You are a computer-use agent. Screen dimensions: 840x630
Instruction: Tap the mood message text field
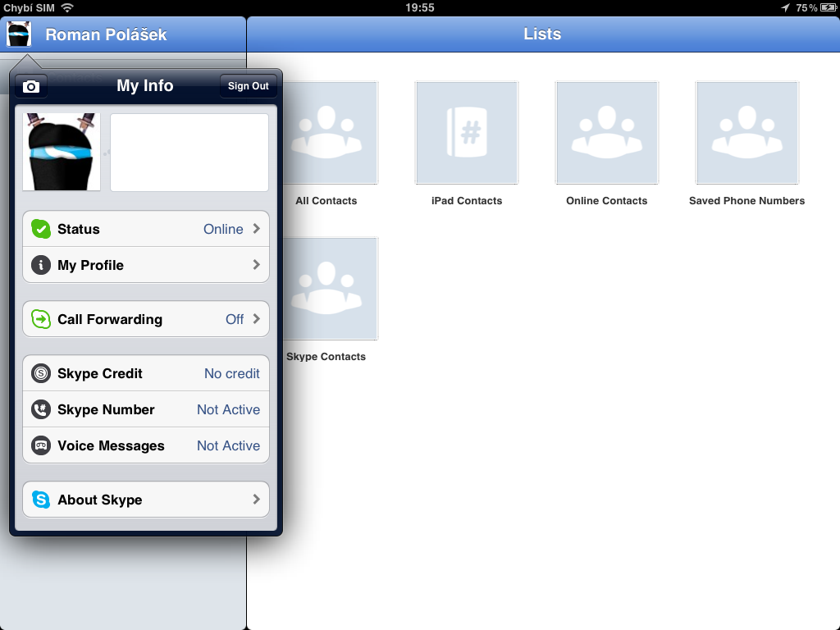(x=189, y=152)
